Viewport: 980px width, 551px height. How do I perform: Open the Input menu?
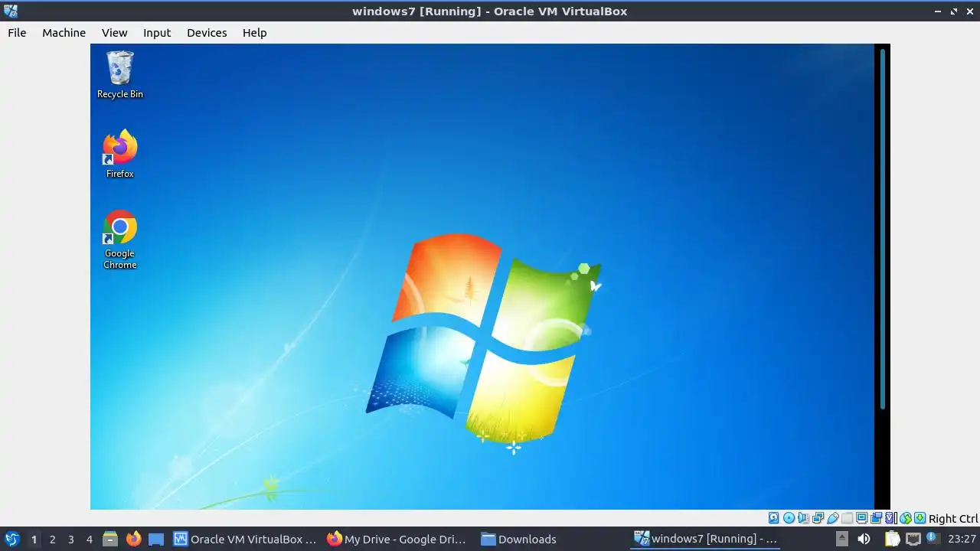tap(157, 33)
